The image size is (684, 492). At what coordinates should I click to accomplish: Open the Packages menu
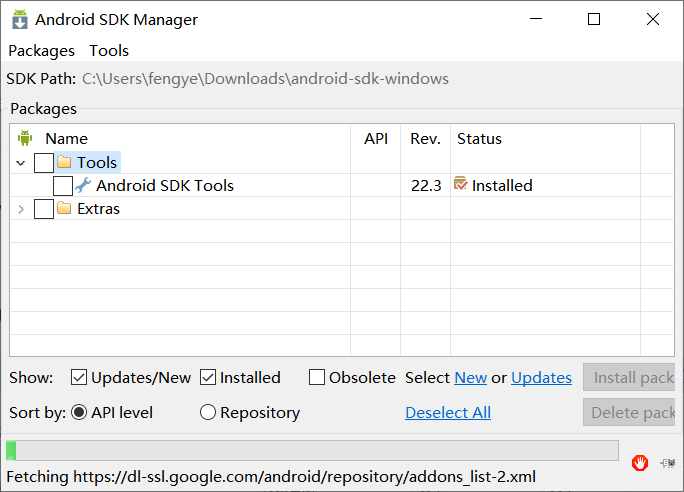pyautogui.click(x=41, y=51)
